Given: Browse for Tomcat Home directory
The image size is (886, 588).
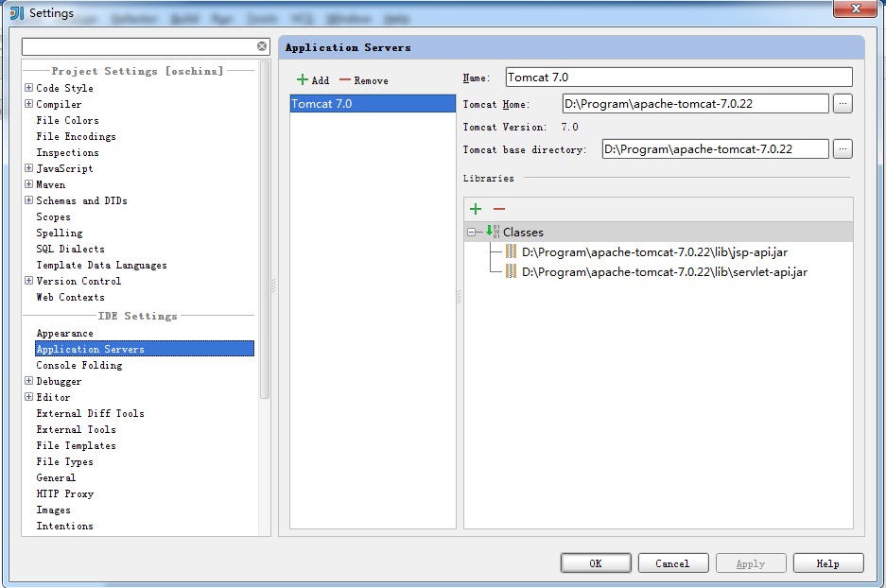Looking at the screenshot, I should (x=843, y=103).
